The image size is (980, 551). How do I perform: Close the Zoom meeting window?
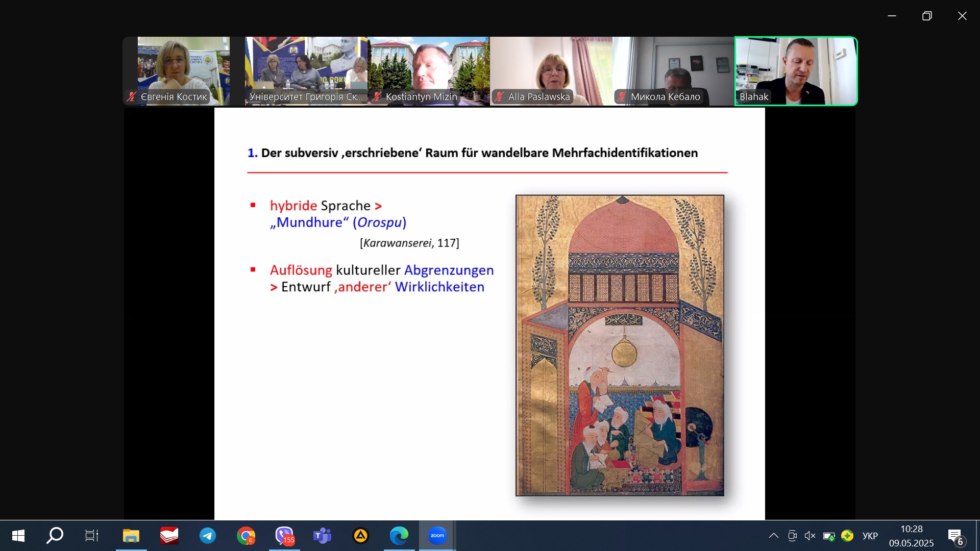click(x=962, y=16)
